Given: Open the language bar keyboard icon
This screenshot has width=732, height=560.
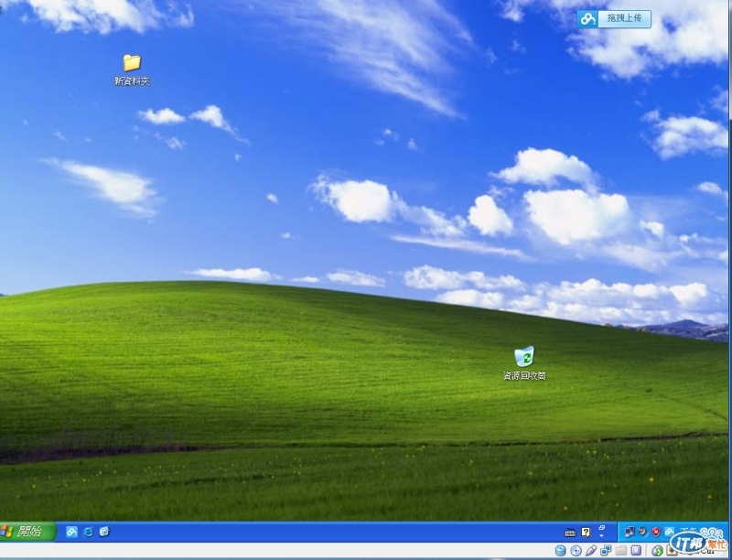Looking at the screenshot, I should (570, 533).
